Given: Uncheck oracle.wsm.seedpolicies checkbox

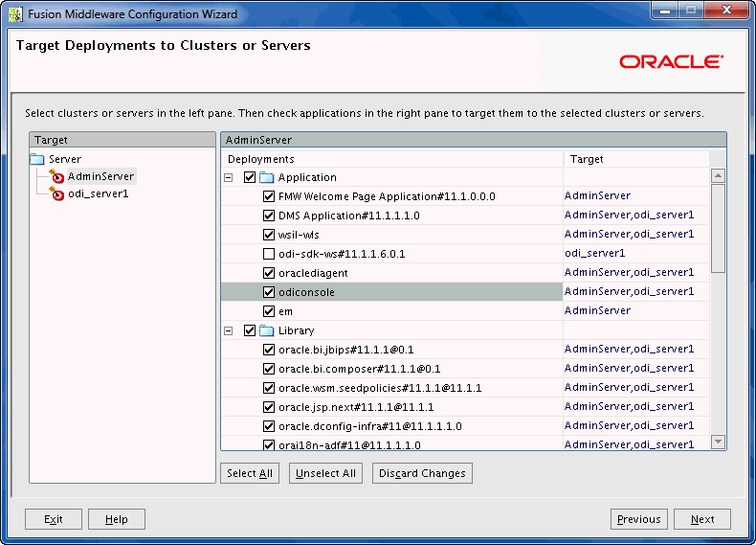Looking at the screenshot, I should 269,388.
